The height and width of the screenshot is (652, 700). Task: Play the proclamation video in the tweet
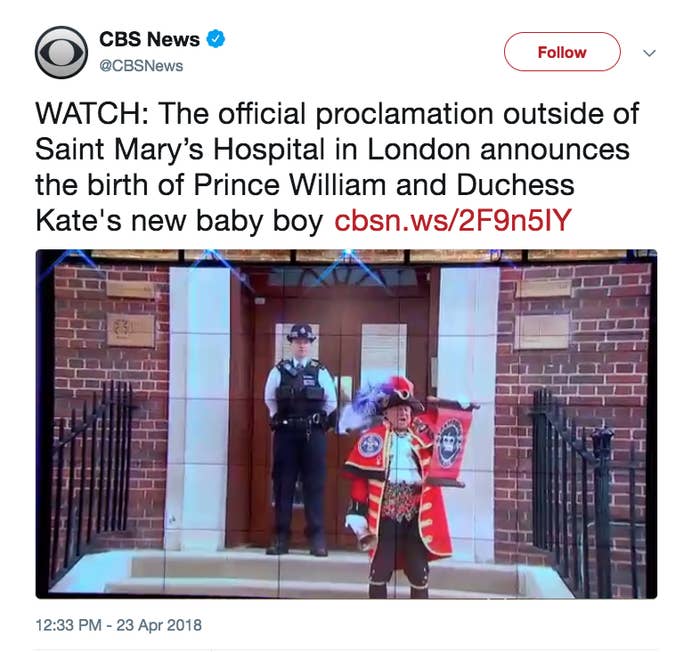coord(346,424)
